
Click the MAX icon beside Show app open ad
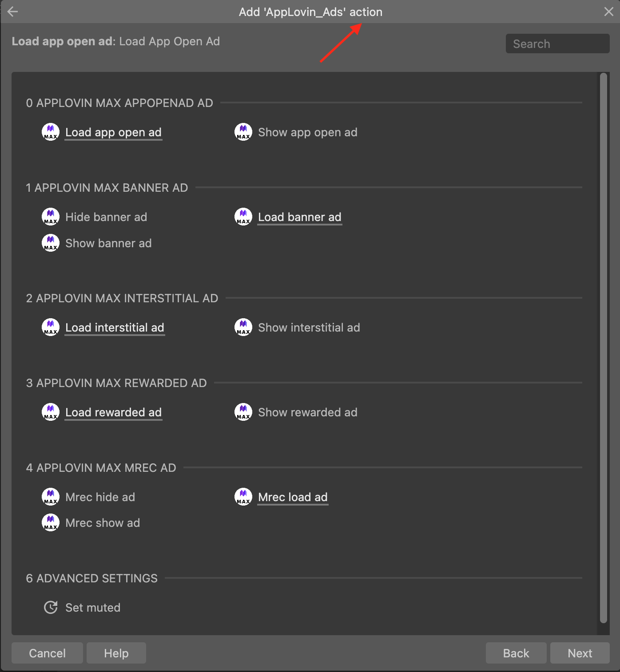(243, 132)
